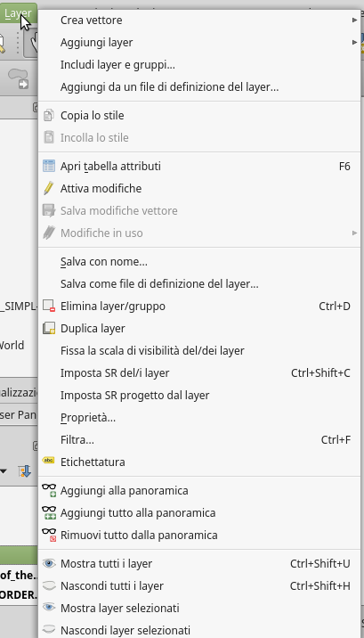
Task: Click the abc Etichettatura label icon
Action: pos(48,461)
